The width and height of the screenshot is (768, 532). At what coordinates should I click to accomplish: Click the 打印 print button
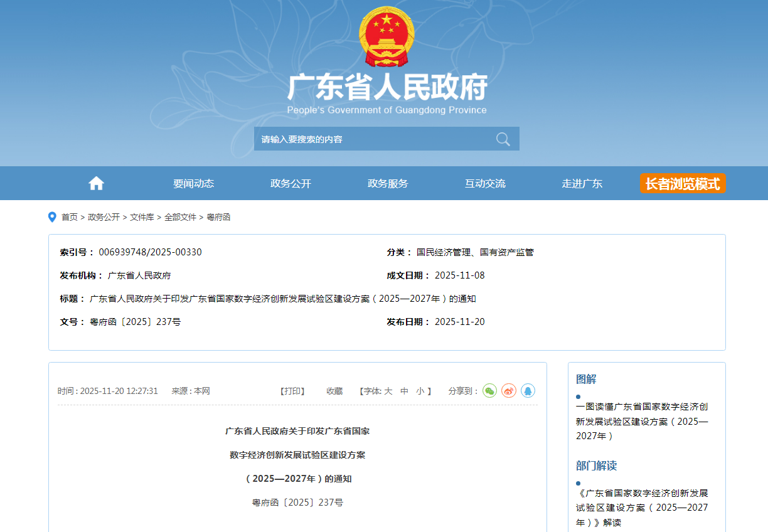coord(292,391)
